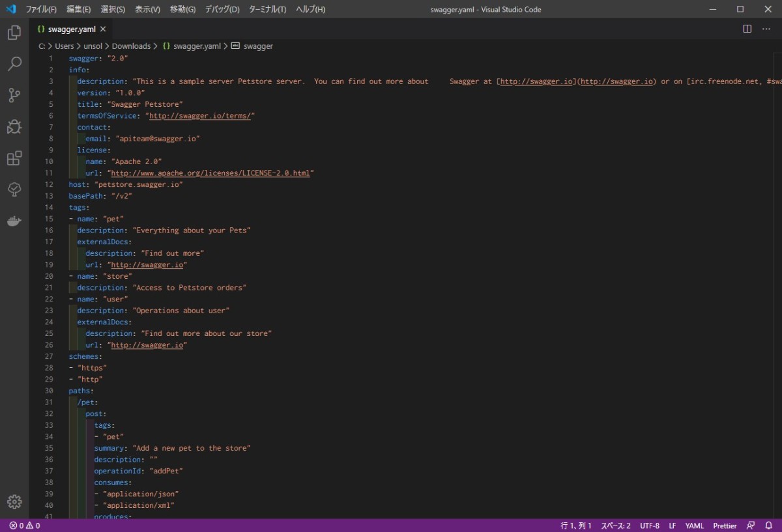
Task: Click the "https" scheme entry
Action: pos(92,368)
